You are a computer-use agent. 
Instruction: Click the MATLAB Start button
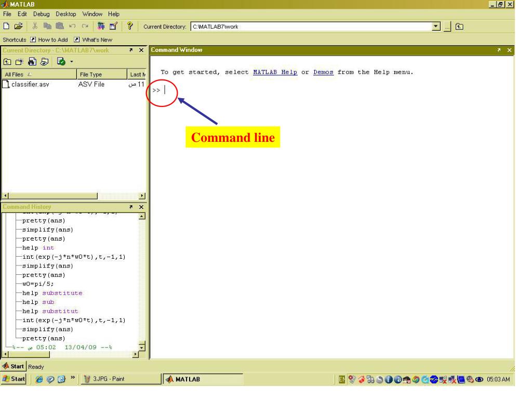pyautogui.click(x=13, y=366)
